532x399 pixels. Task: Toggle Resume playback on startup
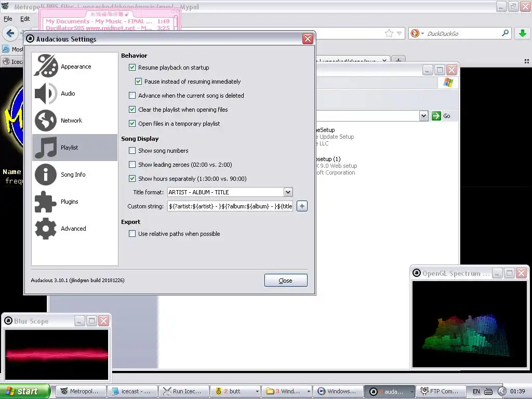132,68
